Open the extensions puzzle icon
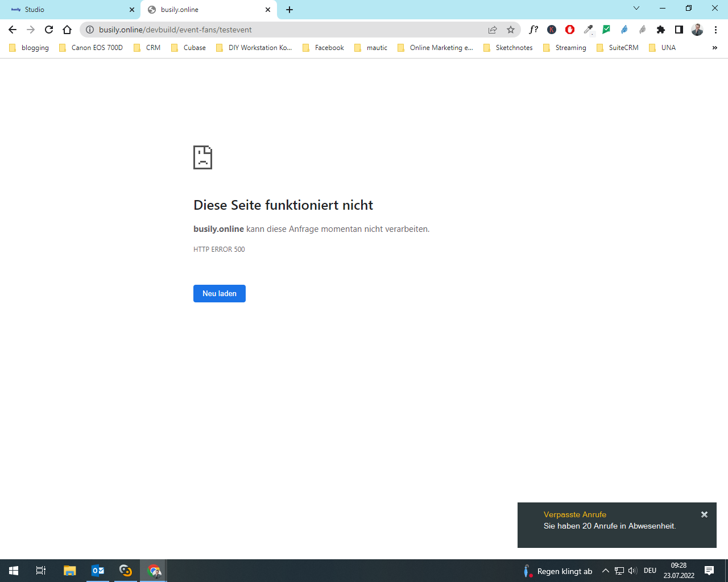This screenshot has height=582, width=728. (x=660, y=30)
